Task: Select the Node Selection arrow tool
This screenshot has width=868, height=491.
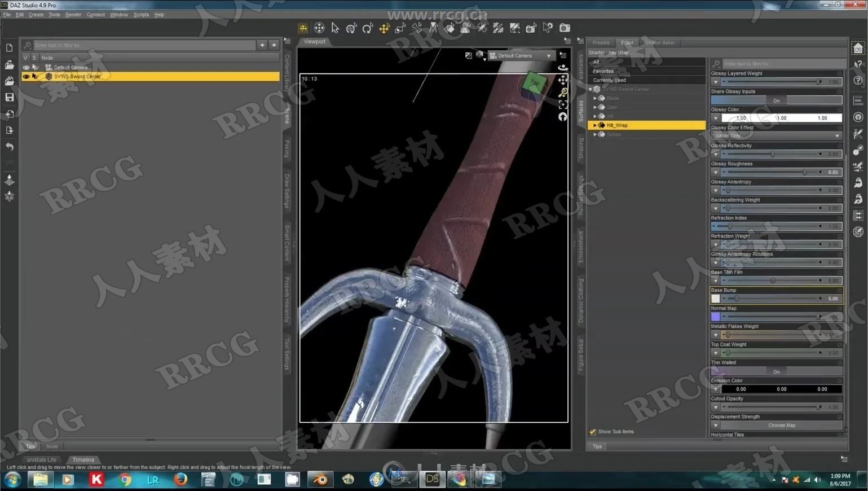Action: [335, 28]
